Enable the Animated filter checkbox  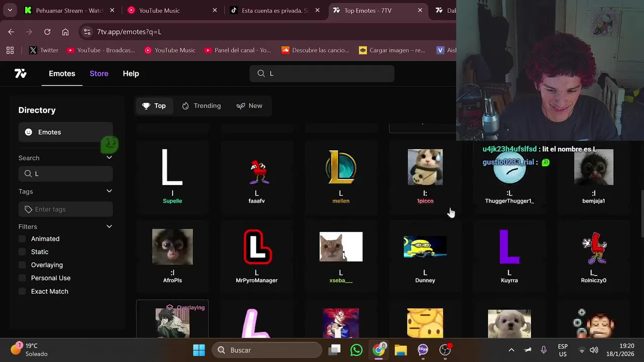(22, 239)
